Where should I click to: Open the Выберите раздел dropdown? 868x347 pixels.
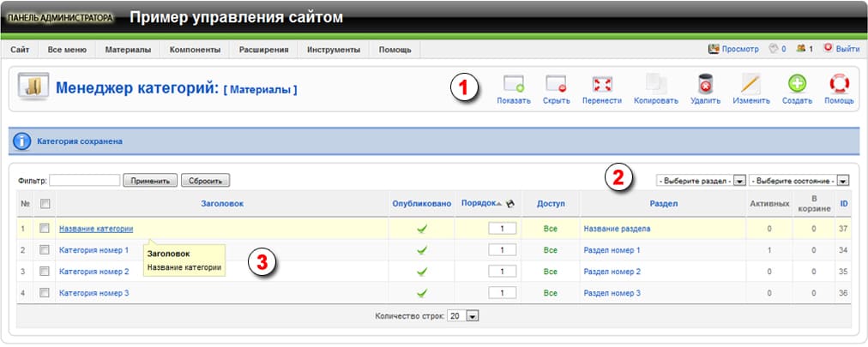(x=701, y=181)
